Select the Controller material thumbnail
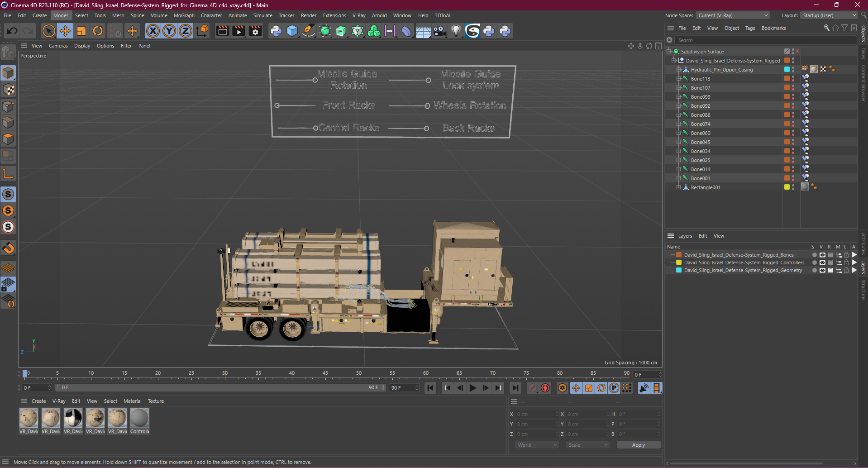 tap(139, 418)
